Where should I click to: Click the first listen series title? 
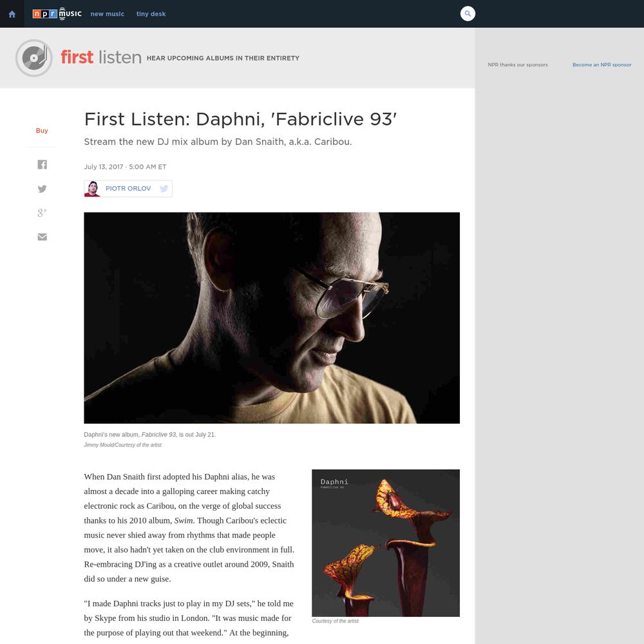point(101,57)
